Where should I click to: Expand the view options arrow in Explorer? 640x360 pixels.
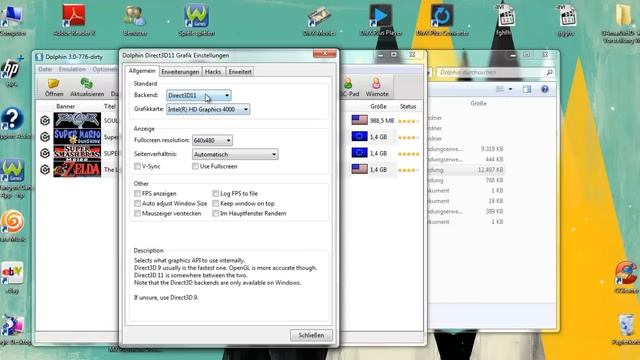point(510,89)
